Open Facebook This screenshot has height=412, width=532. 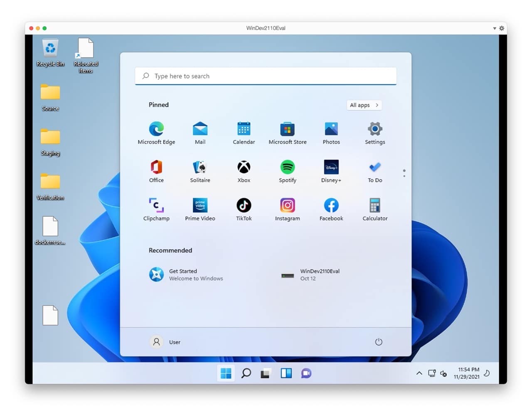pyautogui.click(x=331, y=209)
